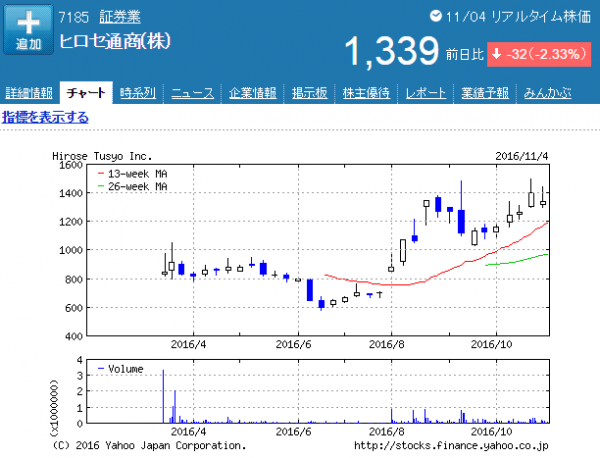Image resolution: width=600 pixels, height=458 pixels.
Task: Go to the 企業情報 tab
Action: tap(253, 93)
